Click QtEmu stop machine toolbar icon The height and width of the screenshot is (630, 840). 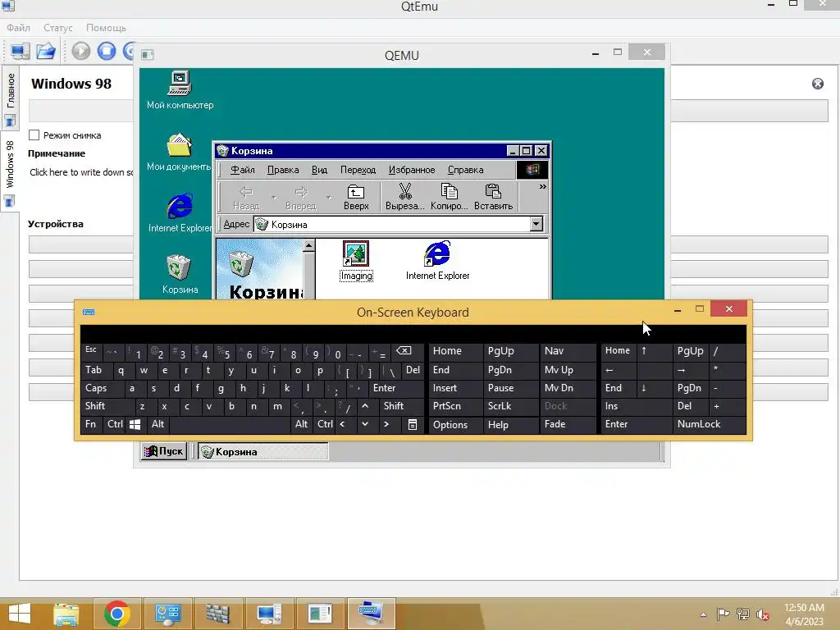pyautogui.click(x=107, y=51)
